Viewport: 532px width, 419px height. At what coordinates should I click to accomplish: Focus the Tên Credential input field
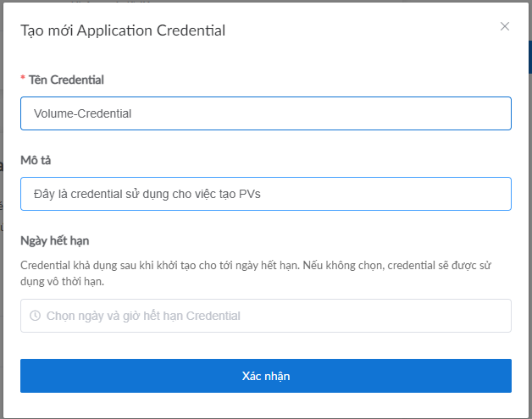(265, 113)
